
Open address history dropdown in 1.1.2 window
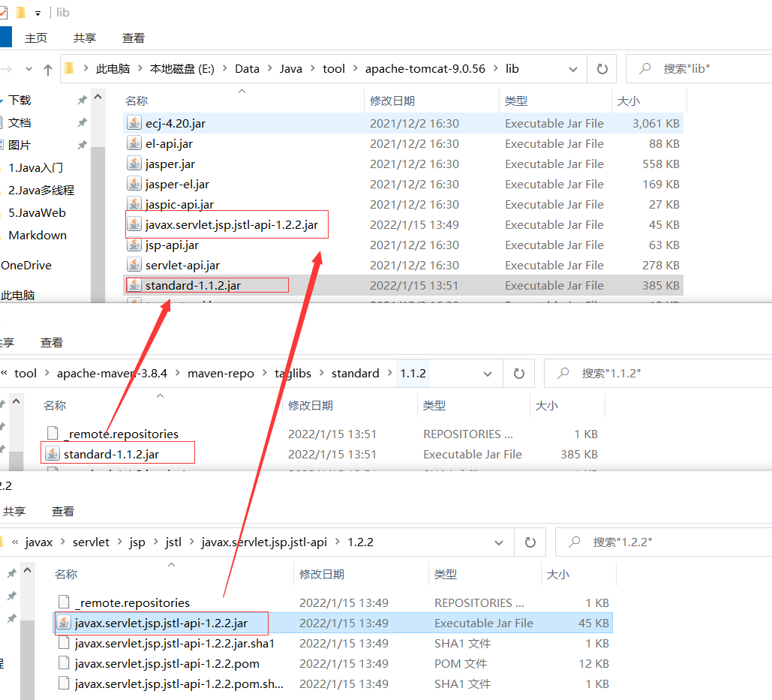488,374
